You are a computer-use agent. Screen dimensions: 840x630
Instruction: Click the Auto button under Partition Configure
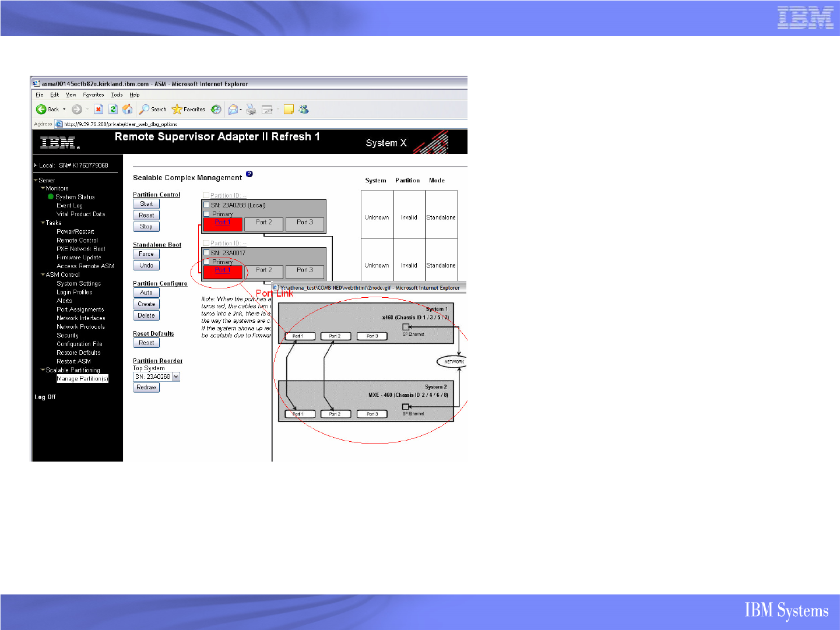[146, 293]
